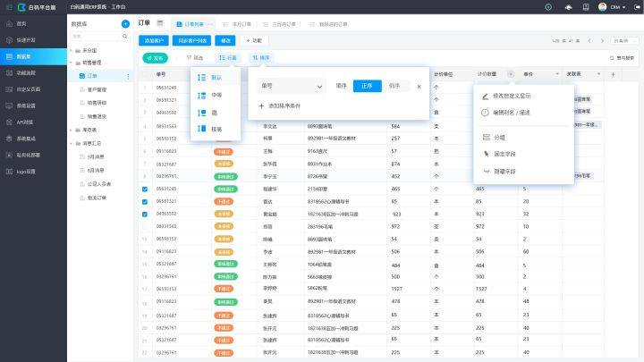Open the 私有化部署 sidebar item
This screenshot has width=644, height=362.
(x=33, y=155)
